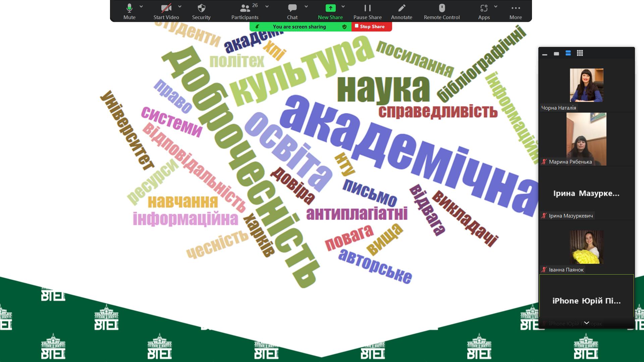Click the Start Video camera icon

[x=166, y=8]
